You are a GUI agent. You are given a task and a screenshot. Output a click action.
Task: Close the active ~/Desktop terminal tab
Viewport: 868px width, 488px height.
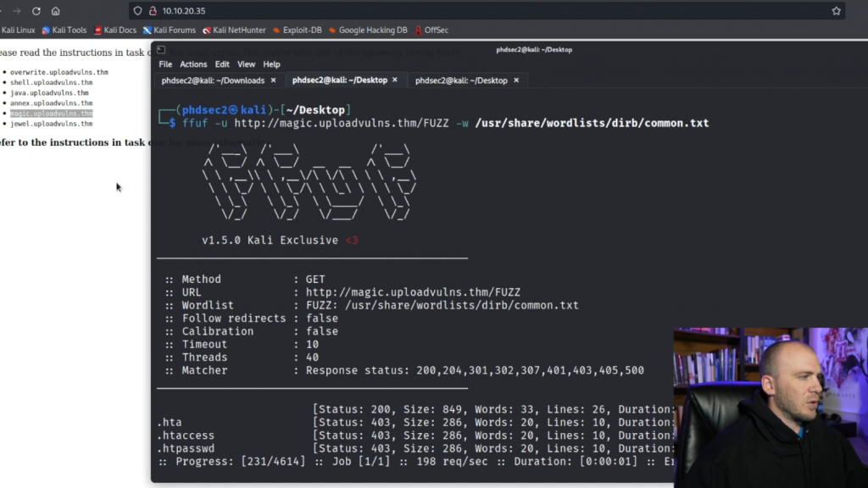click(395, 80)
